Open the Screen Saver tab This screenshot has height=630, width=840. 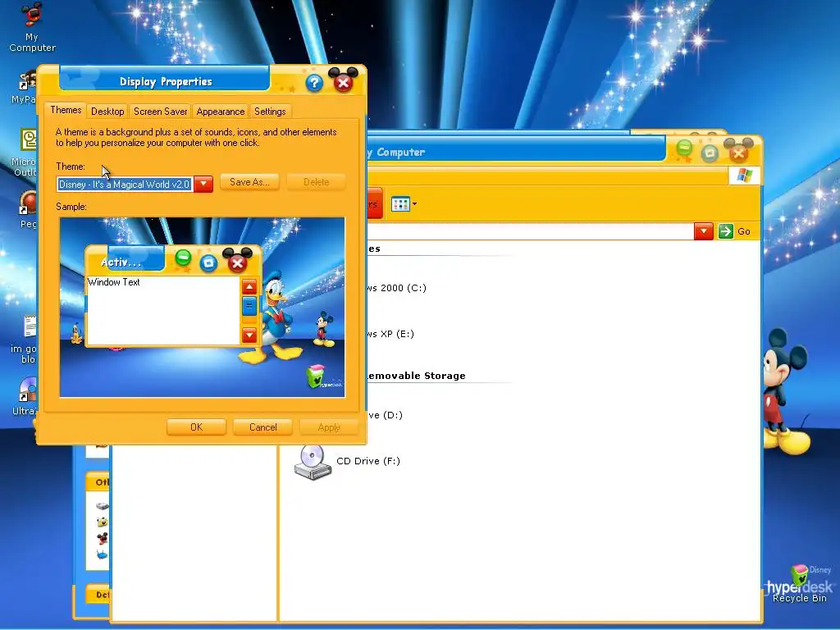coord(160,112)
